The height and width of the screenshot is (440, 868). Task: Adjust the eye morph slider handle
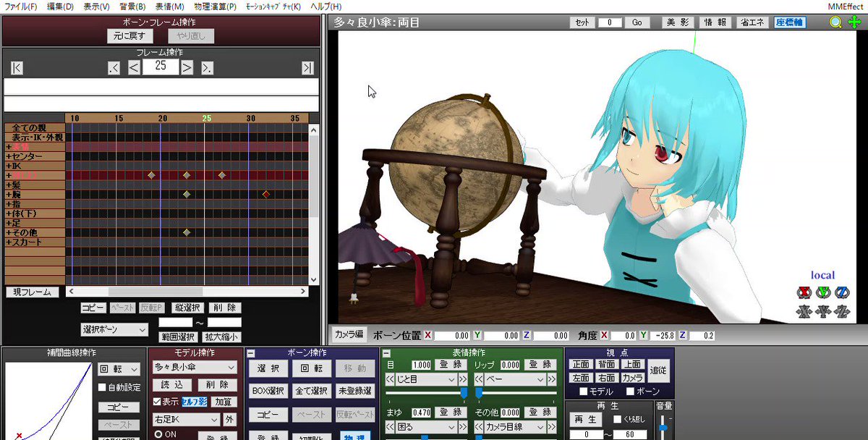click(464, 392)
